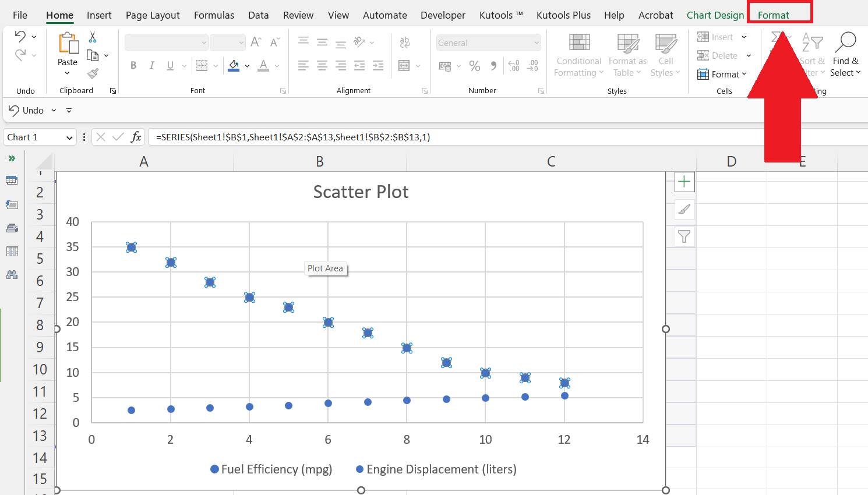Open the Font Color red swatch
Image resolution: width=868 pixels, height=495 pixels.
(263, 66)
